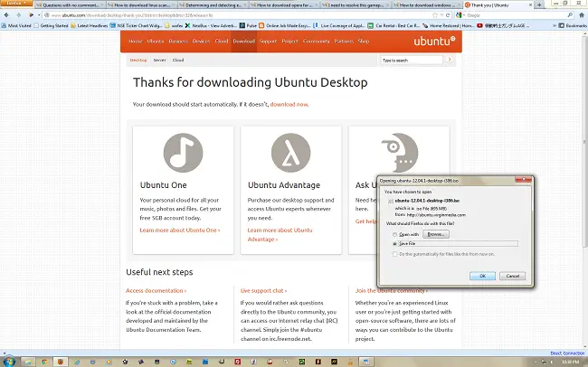
Task: Click the taskbar clock
Action: (571, 362)
